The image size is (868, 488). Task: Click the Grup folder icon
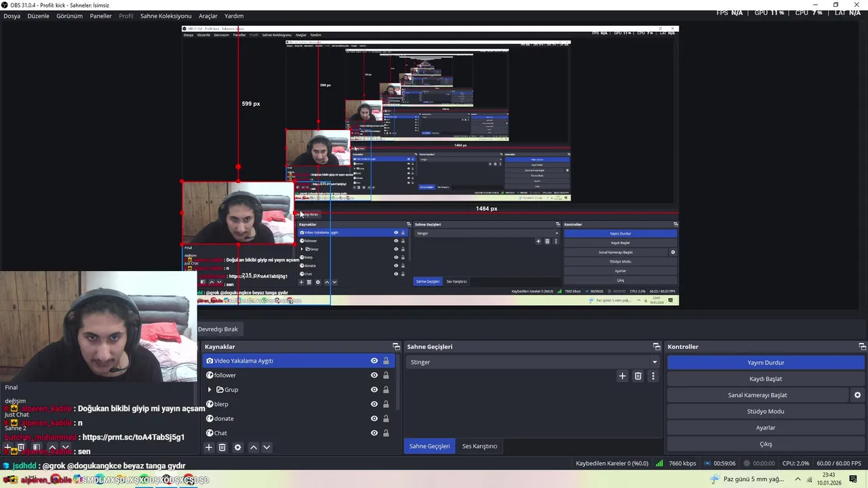[x=220, y=390]
